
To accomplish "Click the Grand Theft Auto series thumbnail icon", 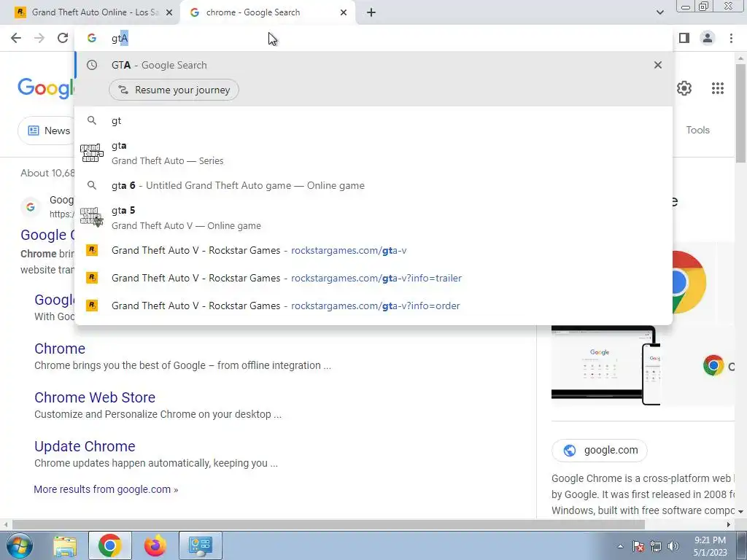I will pos(91,153).
